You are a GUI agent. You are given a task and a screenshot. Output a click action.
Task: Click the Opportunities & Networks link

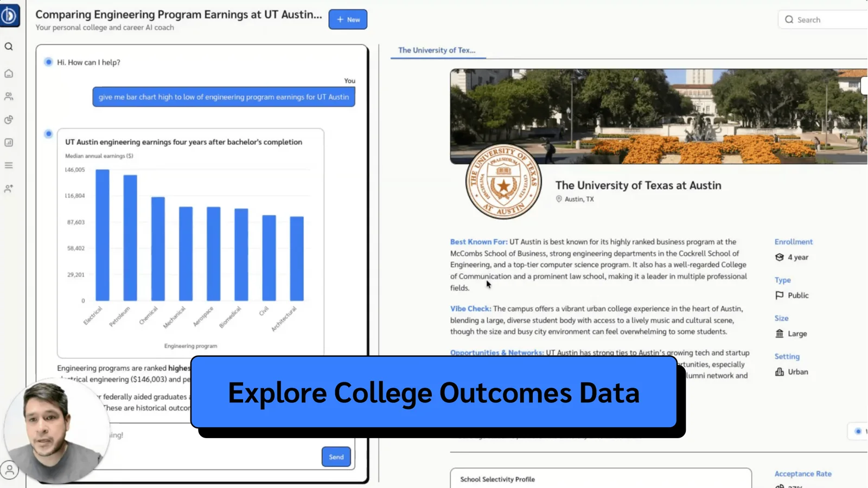(x=497, y=352)
